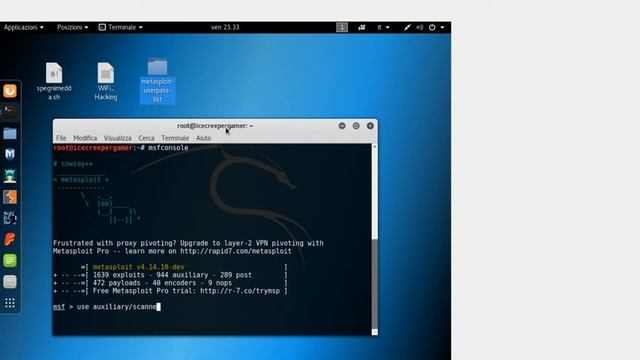The width and height of the screenshot is (640, 360).
Task: Launch Metasploit from the blue M dock icon
Action: (10, 154)
